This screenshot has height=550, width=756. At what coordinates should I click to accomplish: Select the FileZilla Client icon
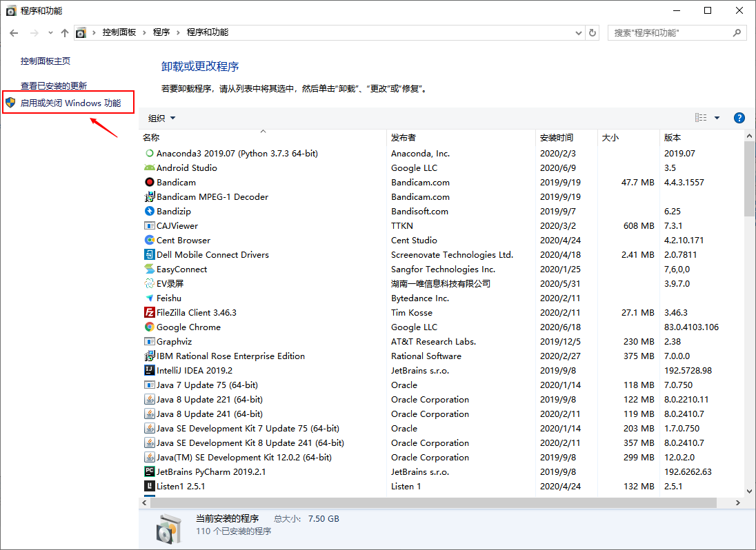(x=150, y=313)
